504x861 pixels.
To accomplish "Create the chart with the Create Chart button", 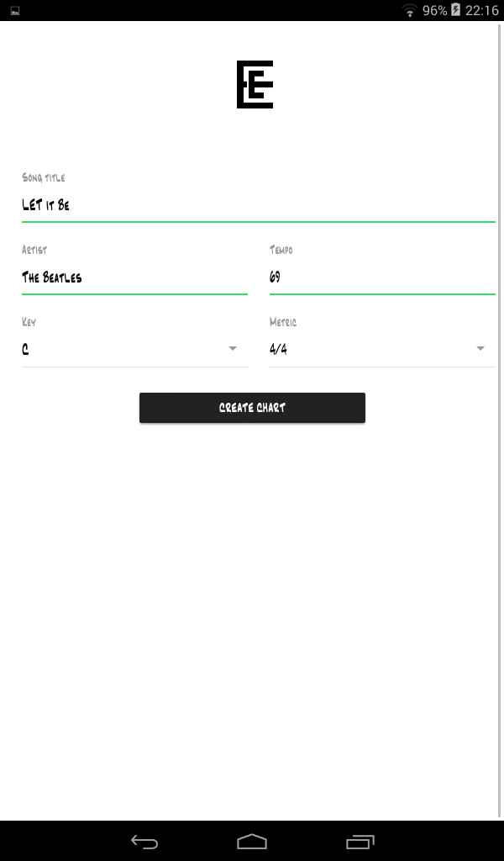I will pyautogui.click(x=252, y=408).
